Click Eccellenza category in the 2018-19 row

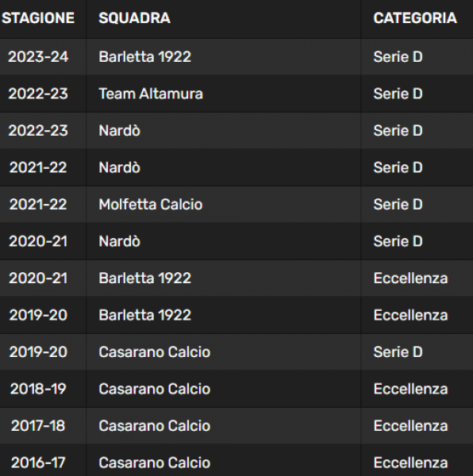410,389
